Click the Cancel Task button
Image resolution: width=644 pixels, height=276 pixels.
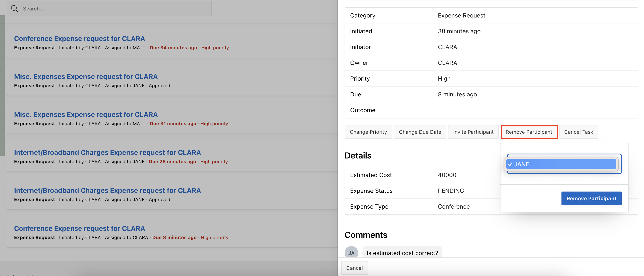(x=578, y=132)
